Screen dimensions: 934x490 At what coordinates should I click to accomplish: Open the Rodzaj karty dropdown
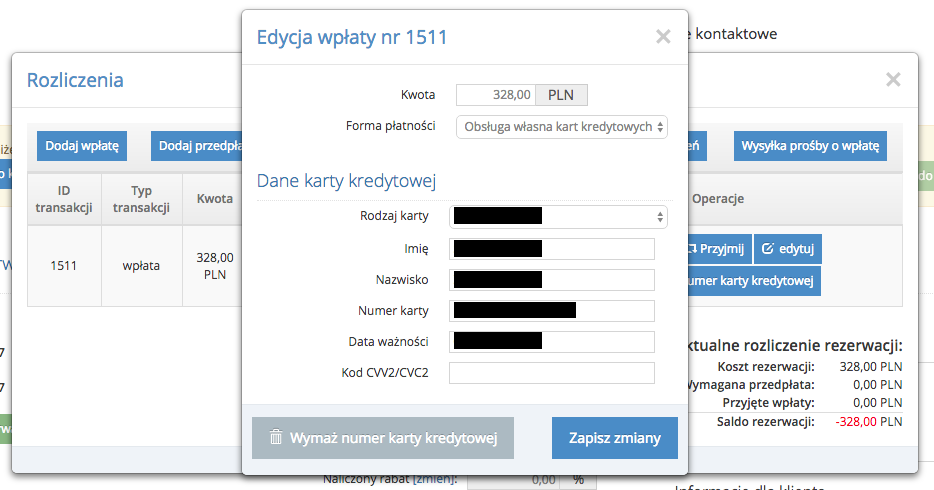(x=558, y=217)
